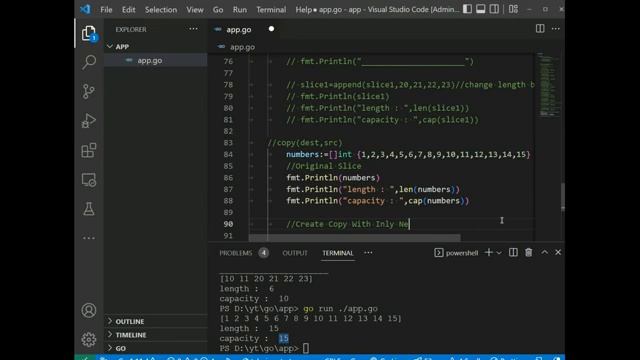Switch to the Terminal tab

coord(338,253)
